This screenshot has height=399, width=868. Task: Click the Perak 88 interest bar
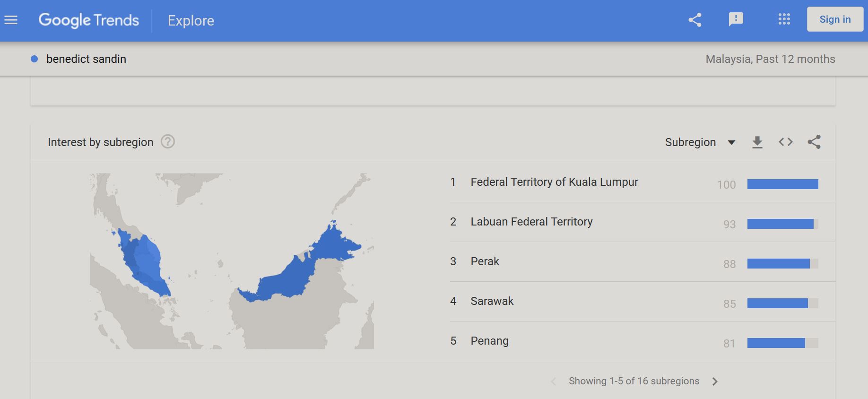(783, 264)
